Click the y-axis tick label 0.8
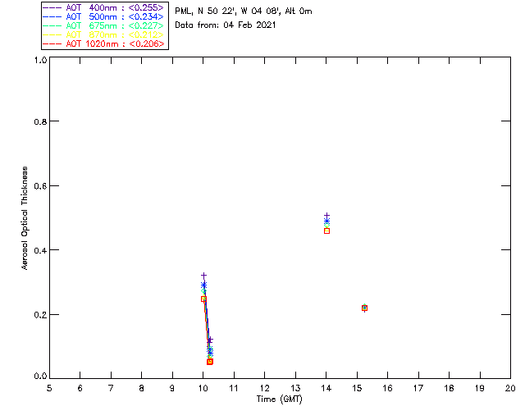 point(40,121)
